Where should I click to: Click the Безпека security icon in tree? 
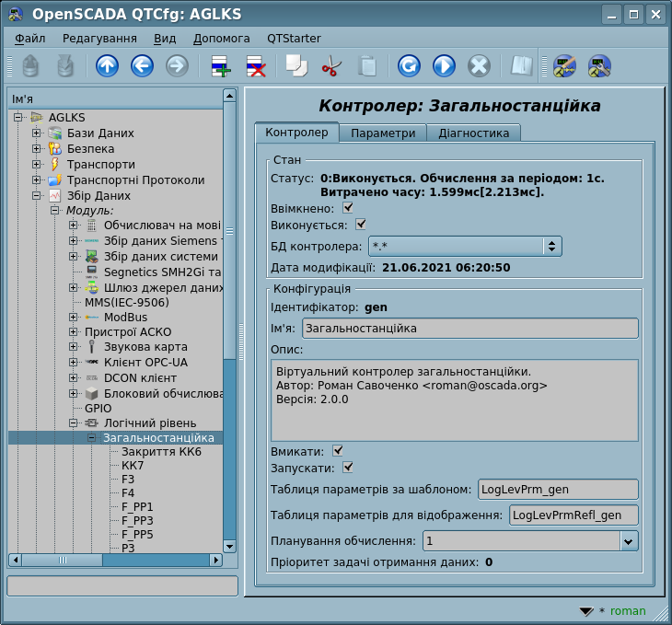tap(55, 149)
